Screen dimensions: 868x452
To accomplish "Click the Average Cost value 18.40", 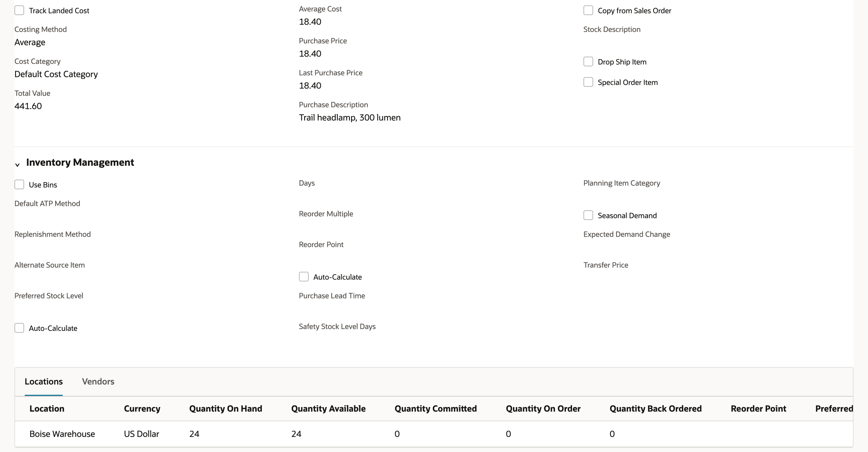I will pos(310,22).
